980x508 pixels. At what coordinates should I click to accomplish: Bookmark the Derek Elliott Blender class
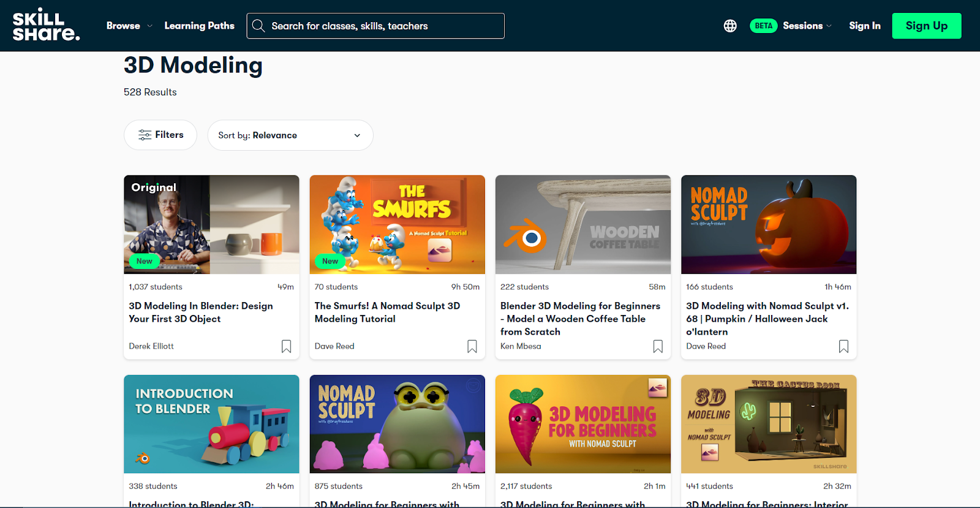click(286, 346)
